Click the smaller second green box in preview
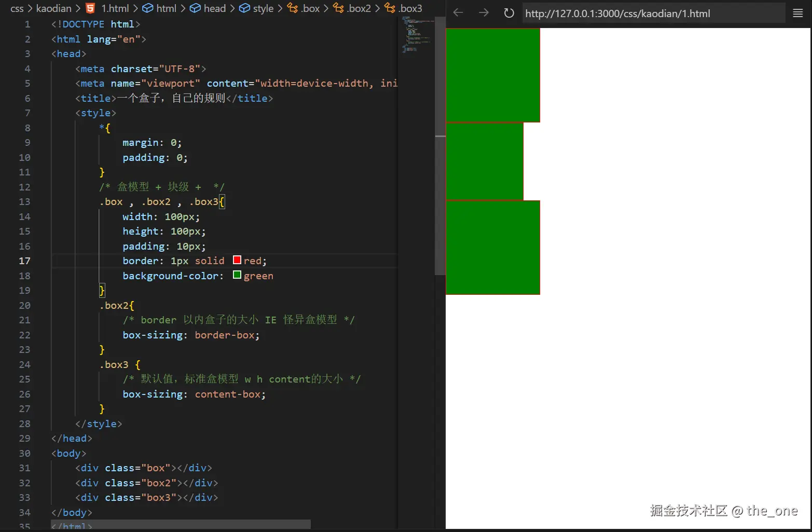This screenshot has width=812, height=532. (485, 161)
